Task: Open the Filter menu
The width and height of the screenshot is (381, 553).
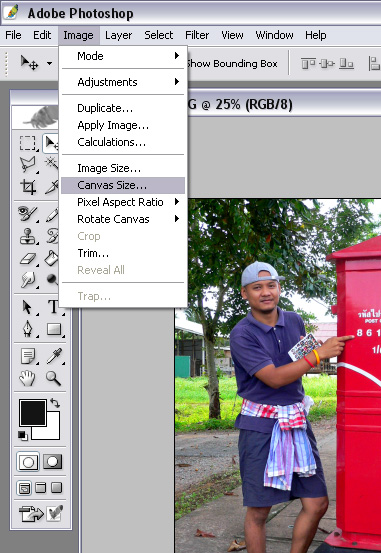Action: (197, 35)
